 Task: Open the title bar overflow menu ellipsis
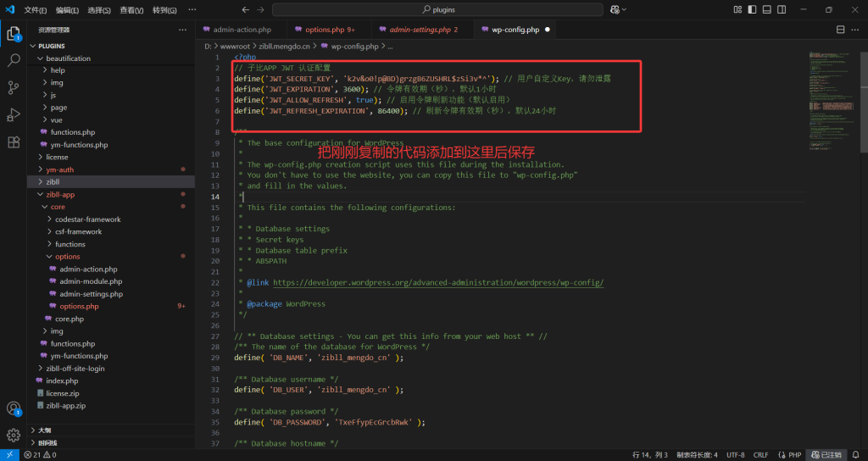tap(192, 9)
